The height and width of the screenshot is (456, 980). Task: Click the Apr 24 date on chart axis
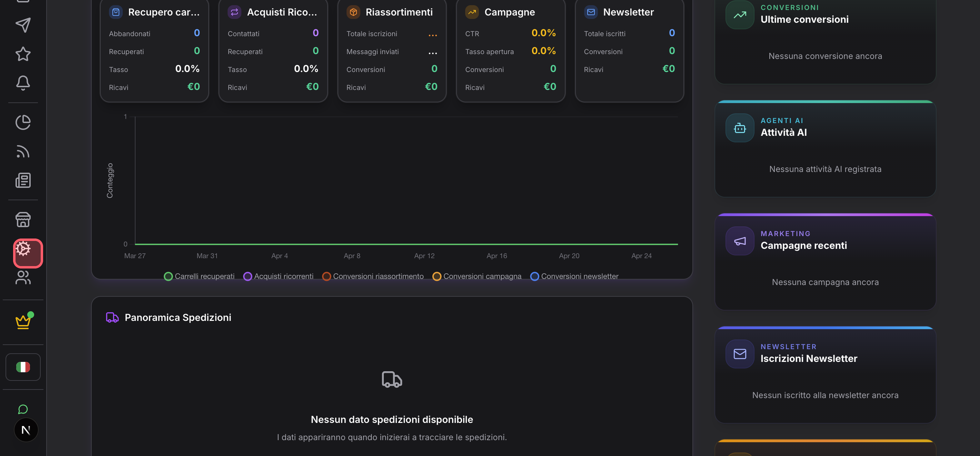[x=641, y=256]
